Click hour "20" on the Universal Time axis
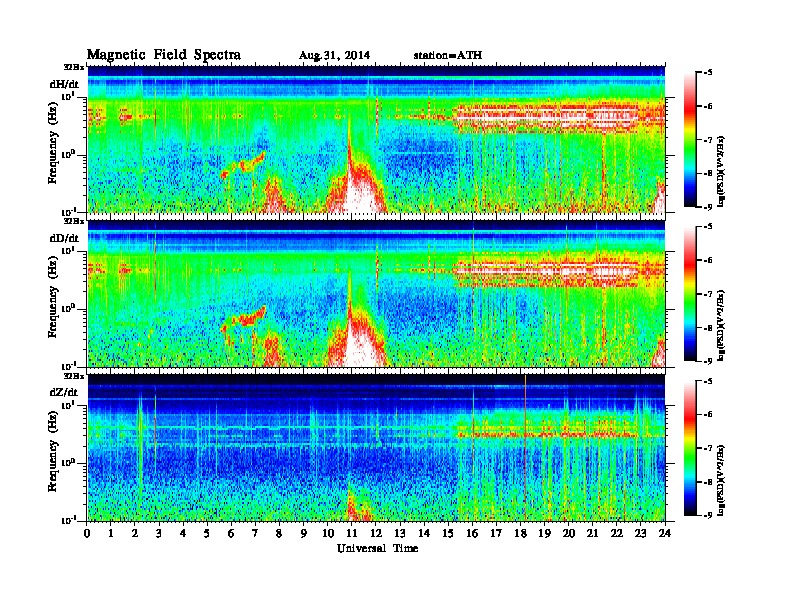The width and height of the screenshot is (792, 612). [569, 533]
